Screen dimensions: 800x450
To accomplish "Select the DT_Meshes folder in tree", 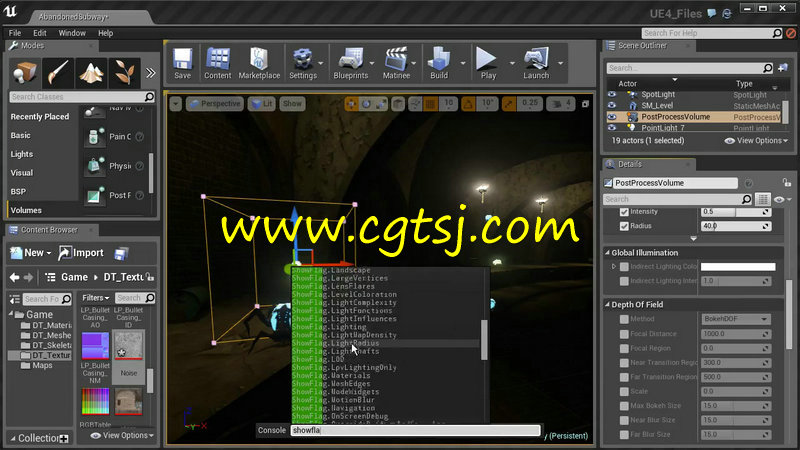I will [46, 335].
